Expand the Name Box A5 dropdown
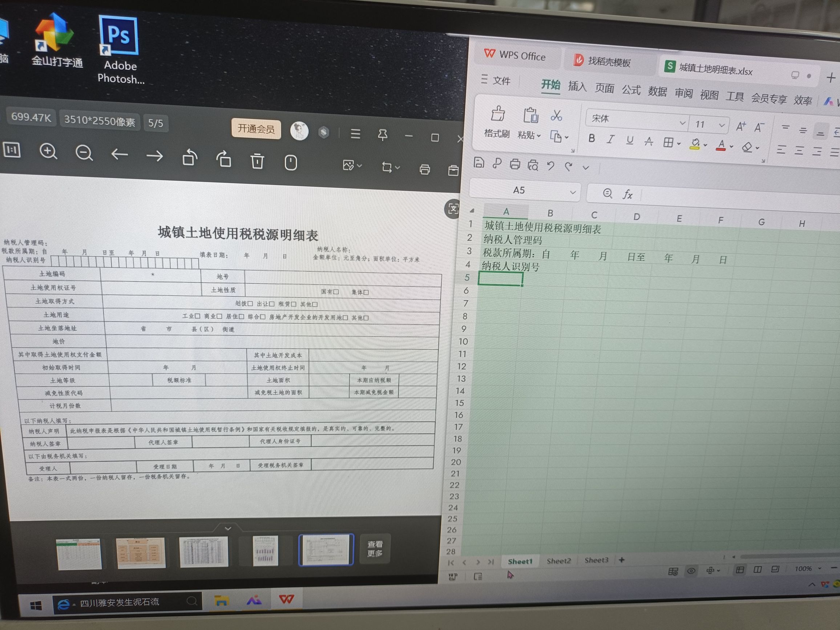This screenshot has height=630, width=840. 573,193
